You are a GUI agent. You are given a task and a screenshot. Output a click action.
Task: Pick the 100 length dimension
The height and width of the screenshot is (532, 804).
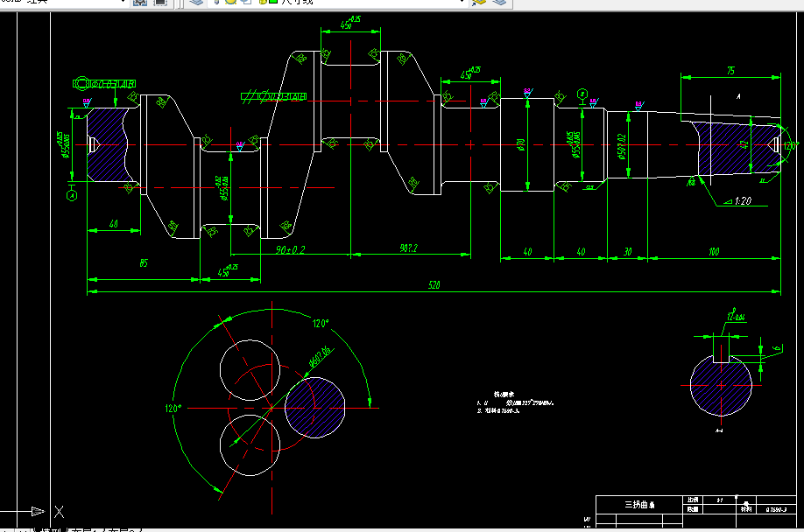coord(714,251)
